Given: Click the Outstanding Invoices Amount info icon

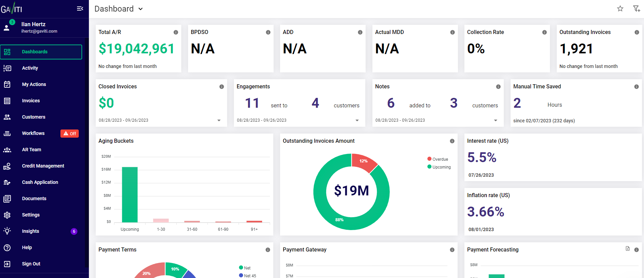Looking at the screenshot, I should click(452, 141).
